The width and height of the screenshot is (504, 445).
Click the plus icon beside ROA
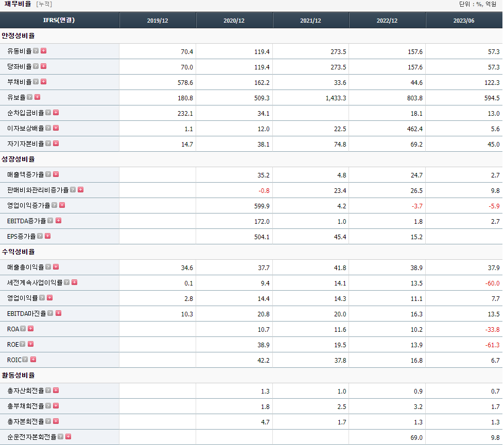click(x=30, y=328)
